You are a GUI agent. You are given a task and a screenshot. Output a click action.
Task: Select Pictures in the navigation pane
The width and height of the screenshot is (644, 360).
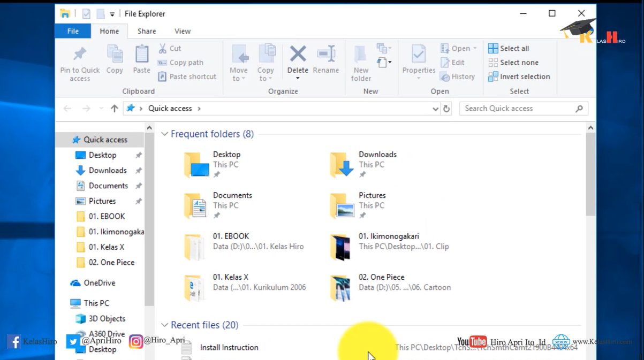[102, 201]
